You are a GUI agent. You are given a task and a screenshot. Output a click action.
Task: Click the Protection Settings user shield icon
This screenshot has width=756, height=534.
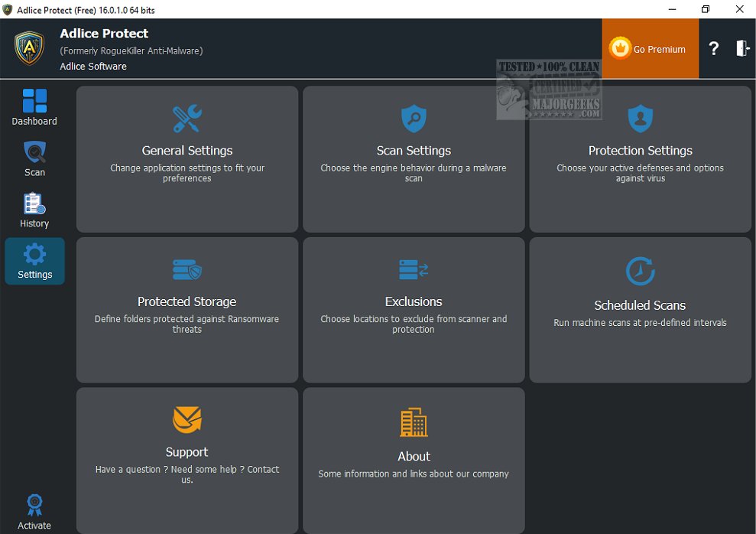(641, 118)
